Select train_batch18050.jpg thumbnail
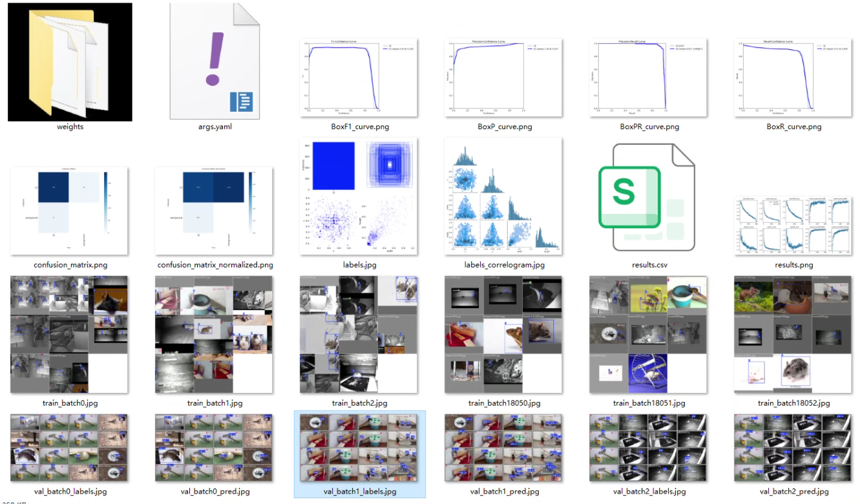The height and width of the screenshot is (504, 860). pos(504,335)
